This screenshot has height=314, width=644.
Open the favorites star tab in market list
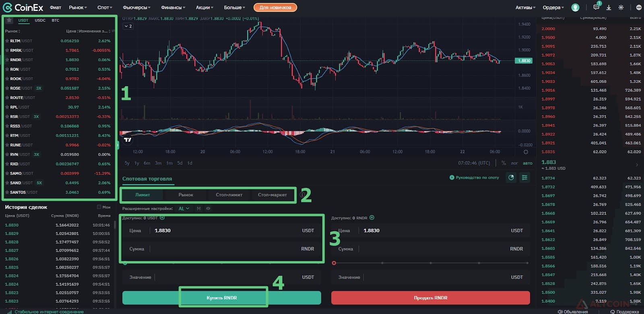9,20
